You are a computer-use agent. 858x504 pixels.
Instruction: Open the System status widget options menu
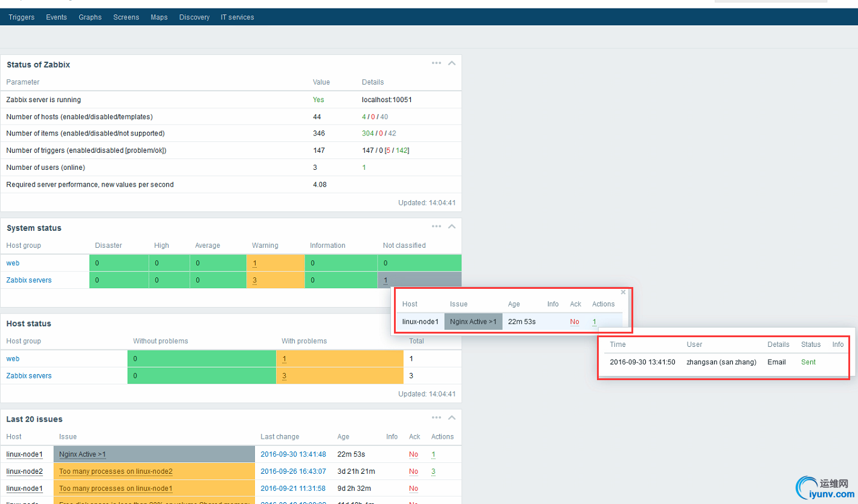tap(436, 227)
